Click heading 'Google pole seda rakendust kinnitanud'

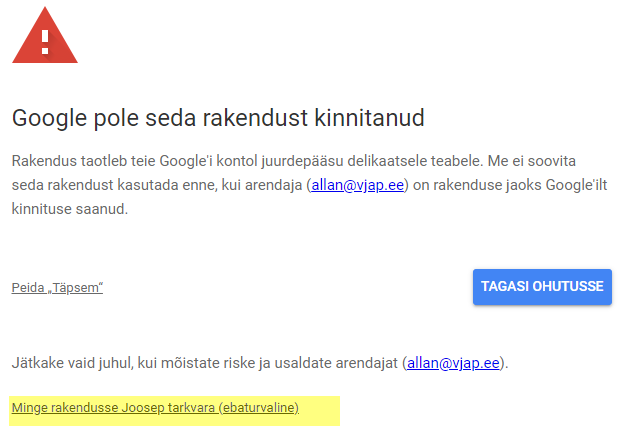pos(218,118)
